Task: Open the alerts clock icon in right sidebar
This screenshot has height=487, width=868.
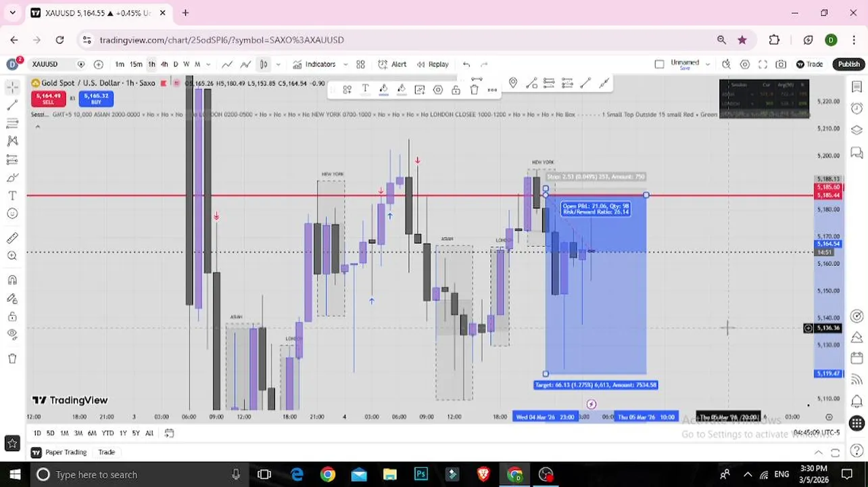Action: (x=857, y=108)
